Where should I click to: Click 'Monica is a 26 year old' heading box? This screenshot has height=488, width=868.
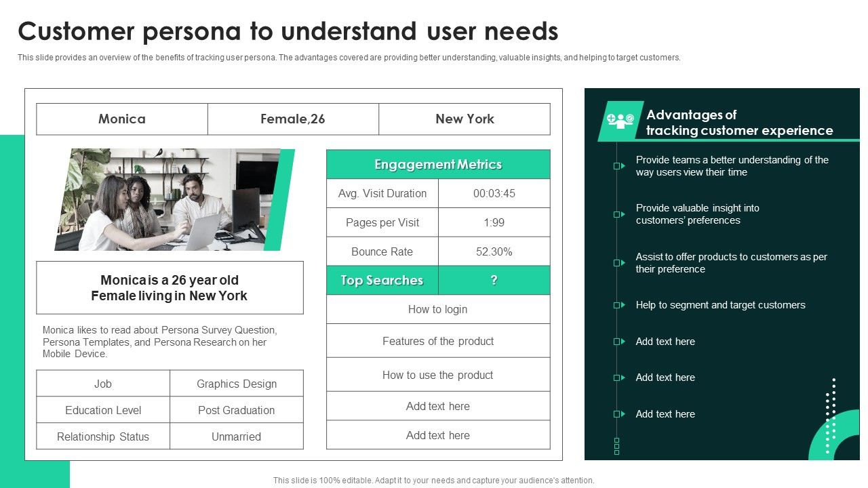pos(170,288)
